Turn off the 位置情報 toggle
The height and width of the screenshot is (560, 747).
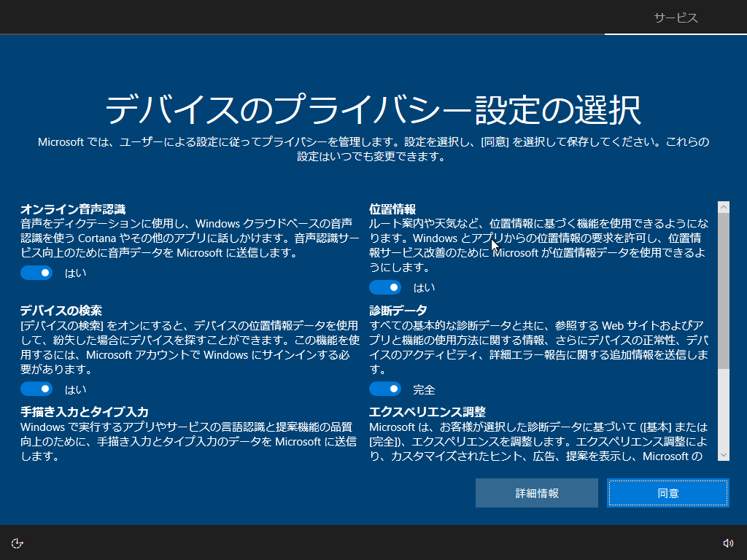385,287
